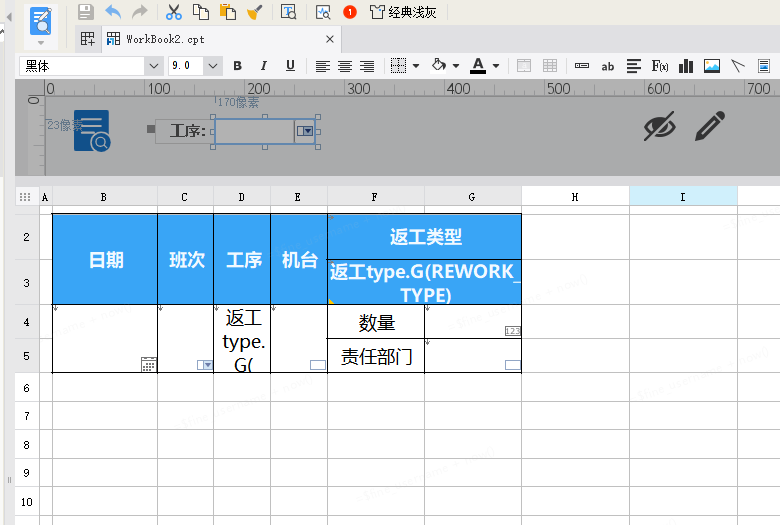
Task: Close the WorkBook2.cpt tab
Action: pyautogui.click(x=329, y=39)
